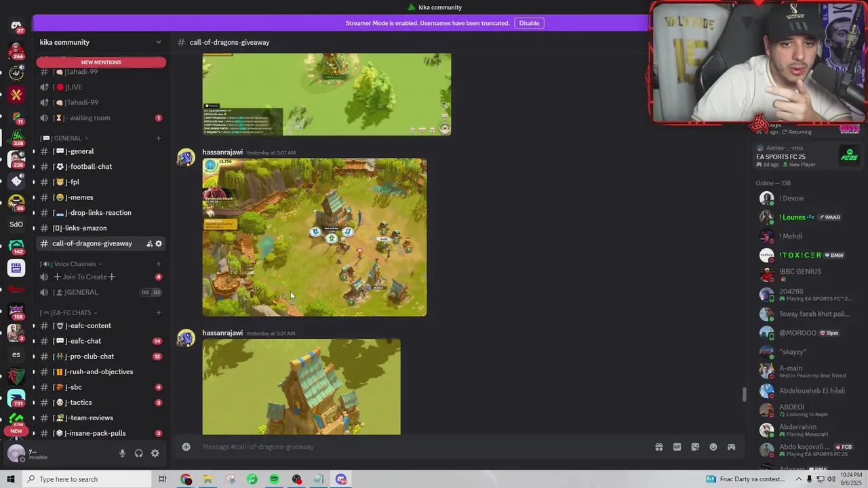Open the eafc-chat channel
This screenshot has height=488, width=868.
tap(100, 341)
